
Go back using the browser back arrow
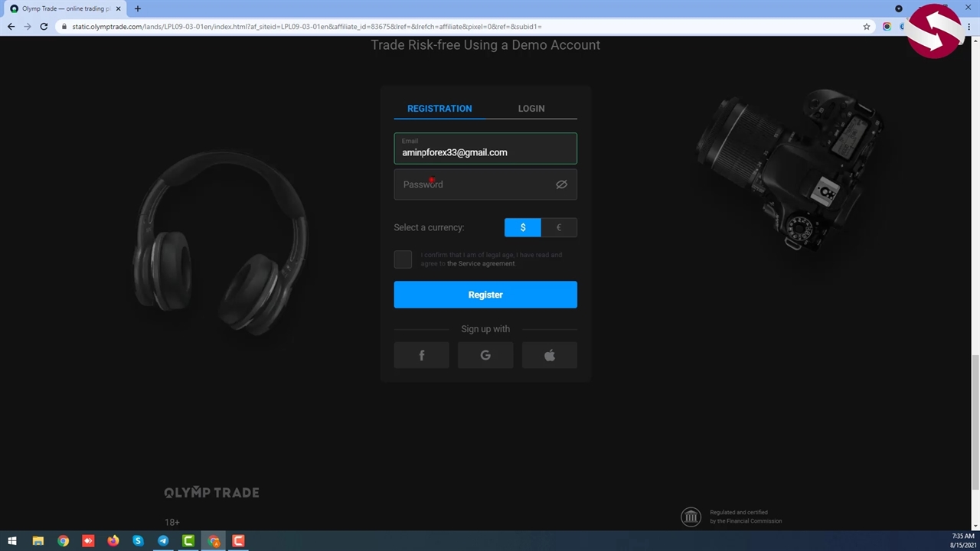11,27
